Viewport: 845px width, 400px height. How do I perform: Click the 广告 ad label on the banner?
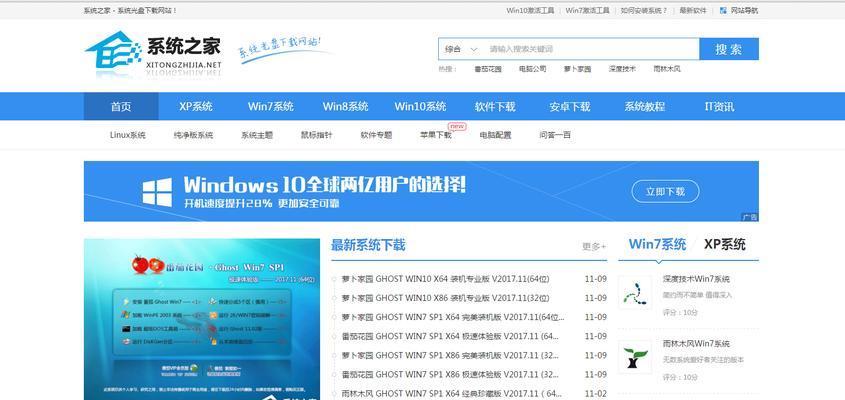[x=750, y=217]
